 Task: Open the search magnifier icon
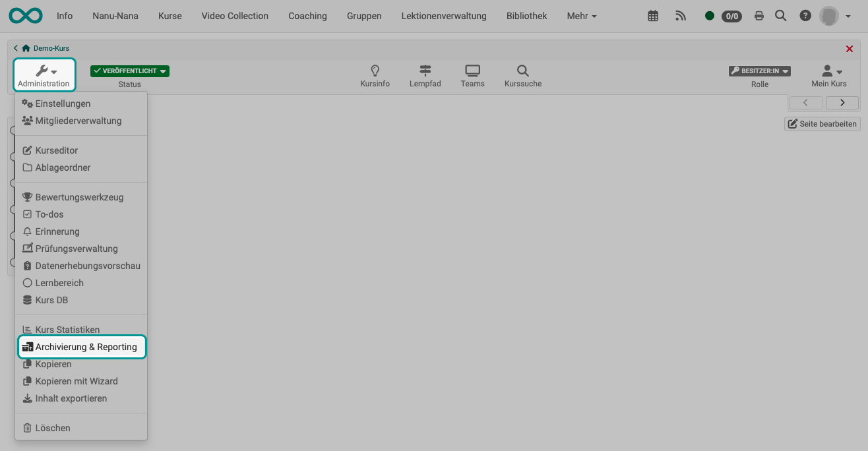pyautogui.click(x=781, y=15)
